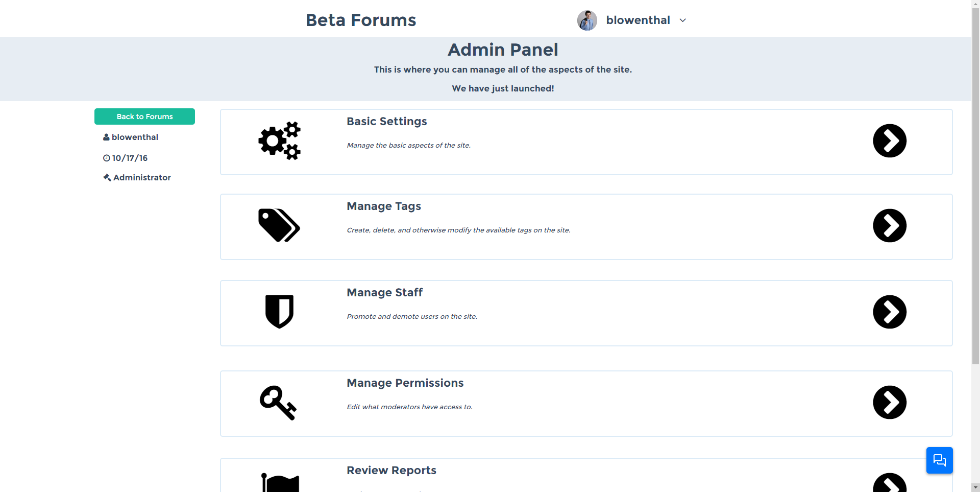980x492 pixels.
Task: Click the Back to Forums button
Action: pyautogui.click(x=144, y=116)
